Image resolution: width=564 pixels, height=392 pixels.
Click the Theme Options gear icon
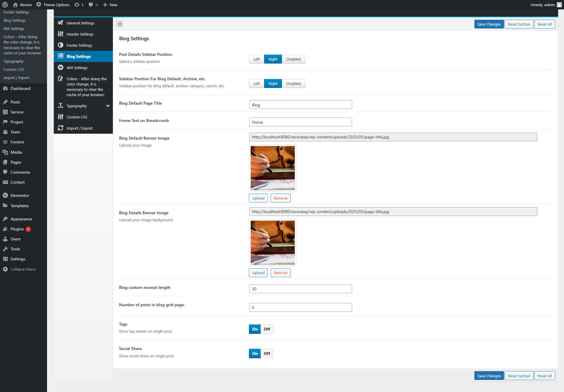coord(39,5)
